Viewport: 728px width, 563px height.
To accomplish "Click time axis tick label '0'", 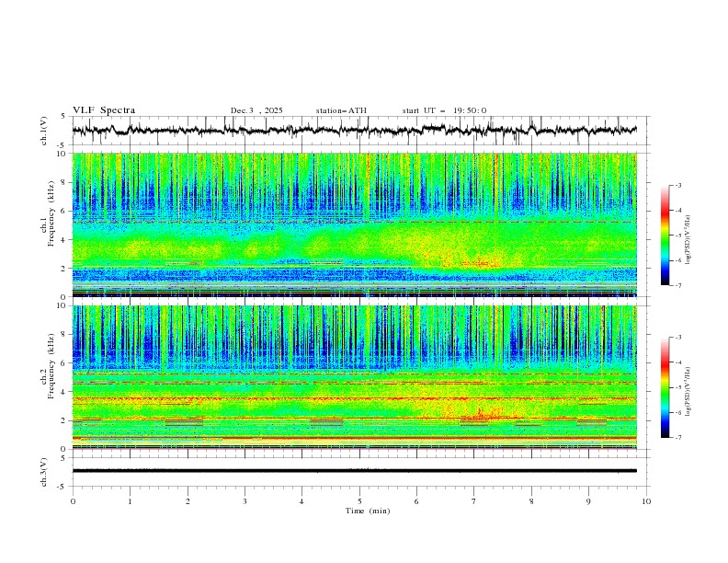I will pyautogui.click(x=73, y=501).
